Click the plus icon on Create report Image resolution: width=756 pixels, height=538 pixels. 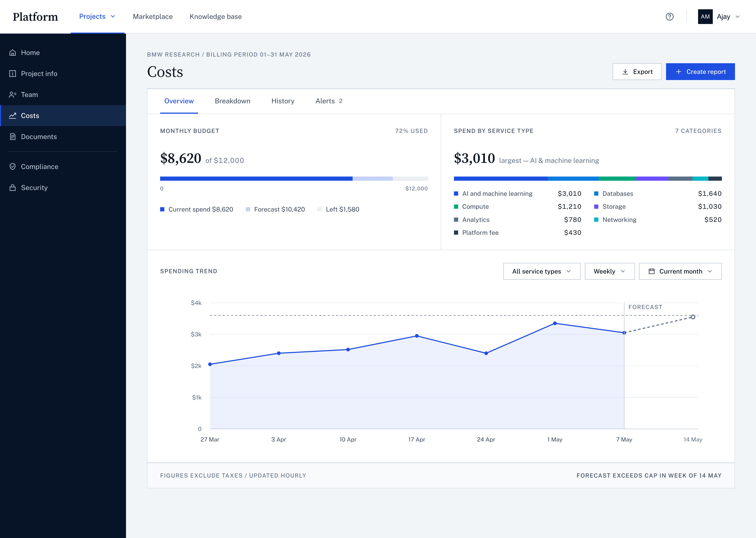[x=678, y=72]
